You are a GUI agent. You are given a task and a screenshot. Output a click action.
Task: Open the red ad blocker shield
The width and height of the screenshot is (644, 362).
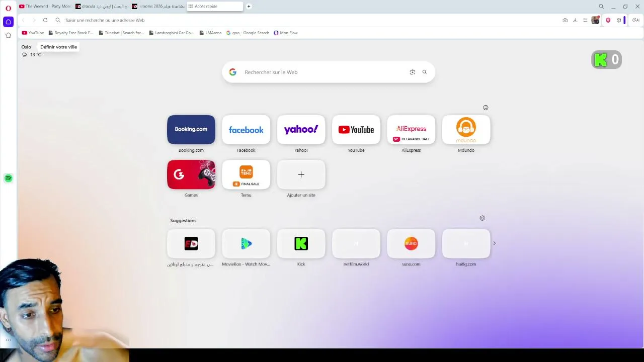(608, 20)
